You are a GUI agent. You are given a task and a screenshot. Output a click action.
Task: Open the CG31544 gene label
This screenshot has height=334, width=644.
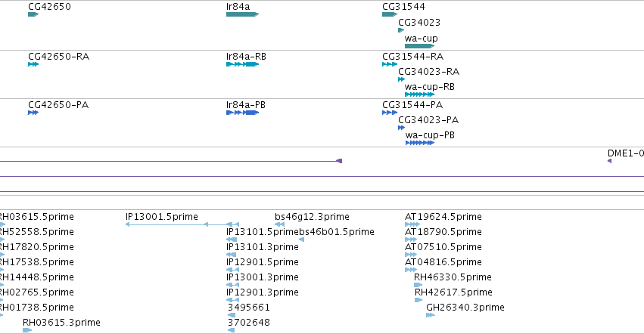[403, 7]
